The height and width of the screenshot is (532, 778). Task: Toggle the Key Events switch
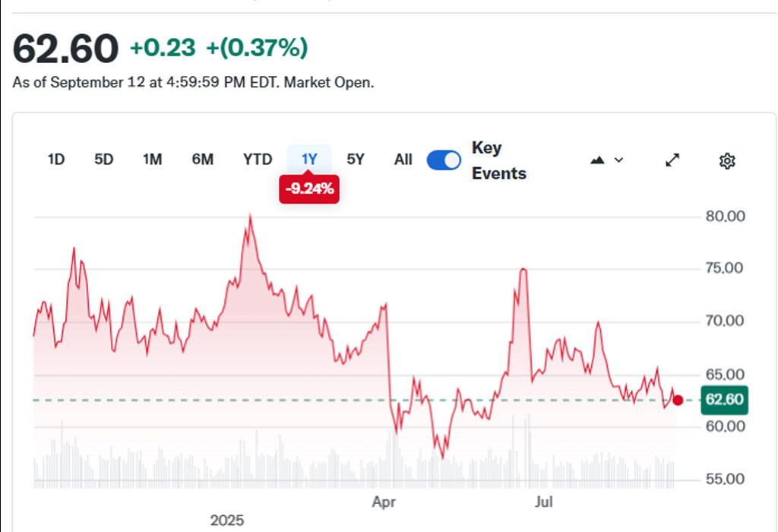pos(444,160)
